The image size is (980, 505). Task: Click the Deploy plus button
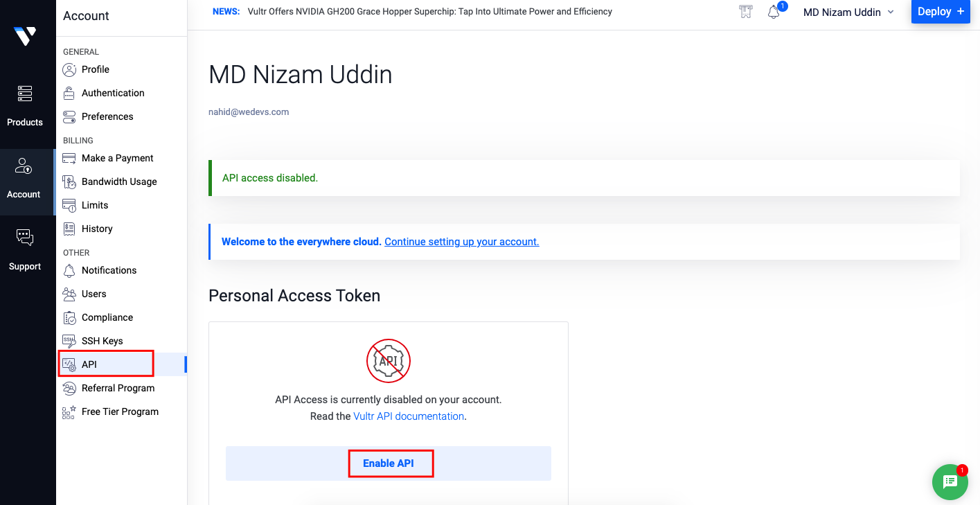[x=941, y=12]
